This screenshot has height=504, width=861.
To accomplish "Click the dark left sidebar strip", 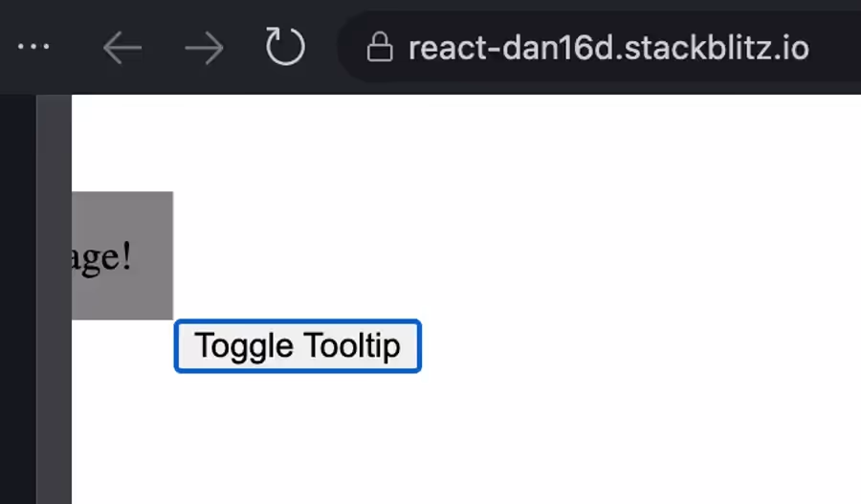I will (18, 299).
